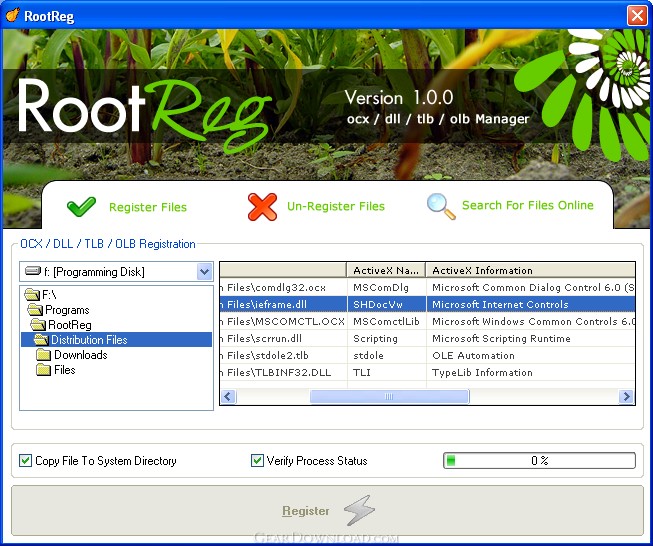The height and width of the screenshot is (546, 653).
Task: Click TypeLib Information info cell
Action: point(531,372)
